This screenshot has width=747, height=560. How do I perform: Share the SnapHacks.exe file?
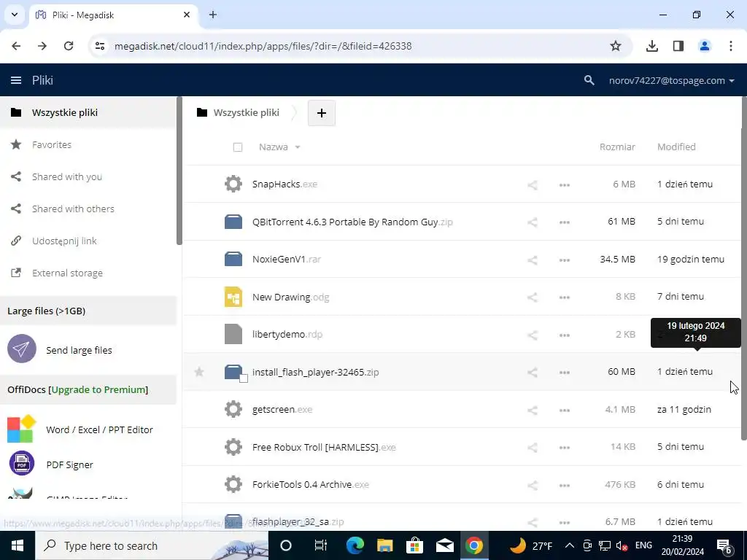[x=532, y=184]
